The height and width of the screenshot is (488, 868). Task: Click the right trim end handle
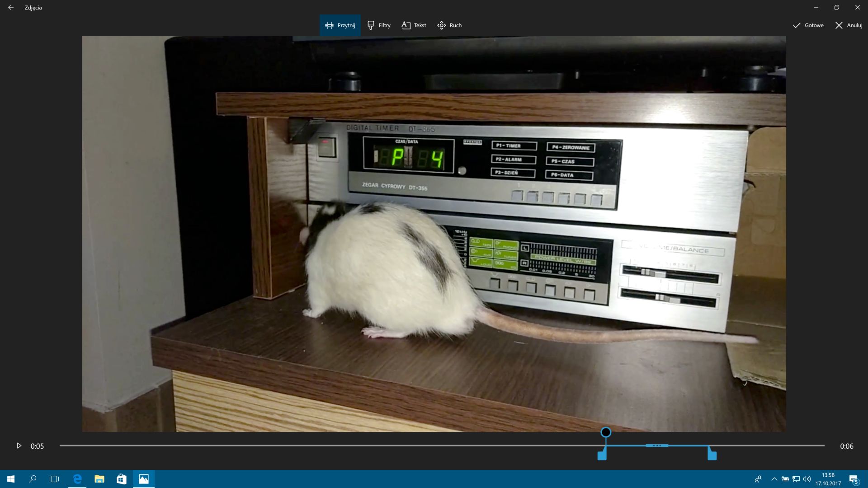pos(712,455)
